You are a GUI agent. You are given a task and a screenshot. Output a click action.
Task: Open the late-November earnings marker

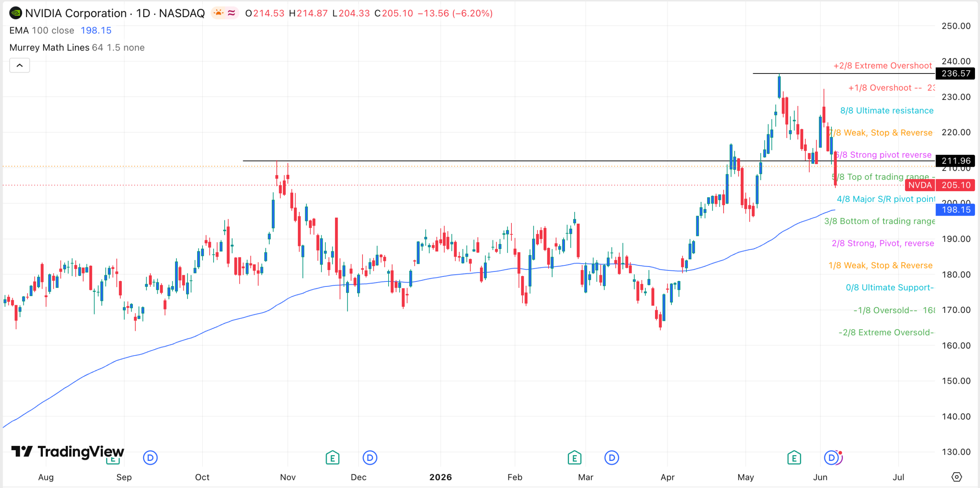point(332,457)
